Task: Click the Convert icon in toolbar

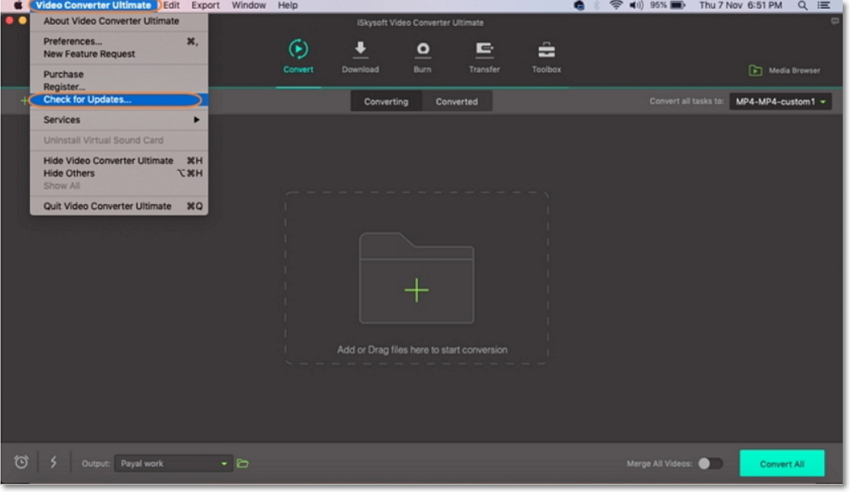Action: click(x=298, y=50)
